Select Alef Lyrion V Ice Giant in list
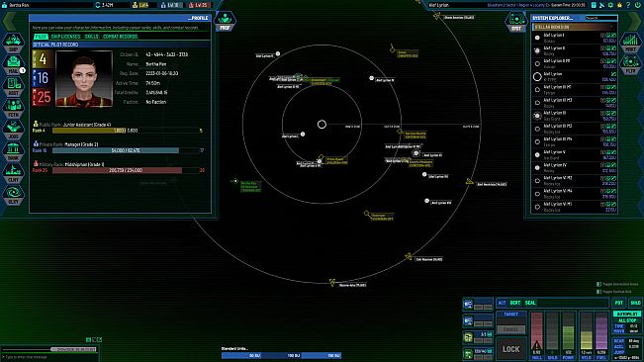 click(575, 154)
